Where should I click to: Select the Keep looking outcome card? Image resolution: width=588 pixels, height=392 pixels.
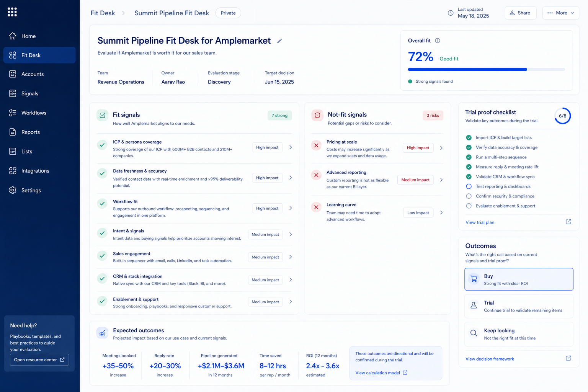[x=519, y=334]
